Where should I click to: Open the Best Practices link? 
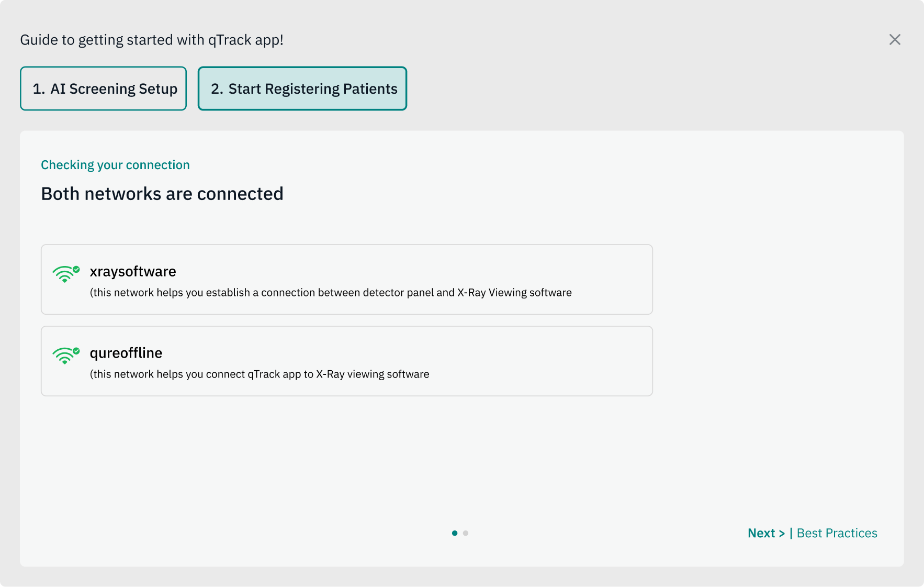pos(837,533)
